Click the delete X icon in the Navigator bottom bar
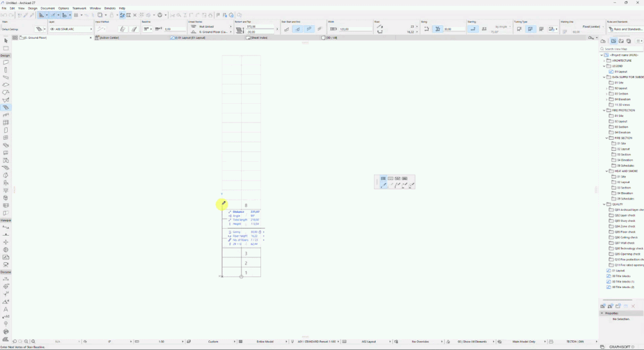 [633, 306]
